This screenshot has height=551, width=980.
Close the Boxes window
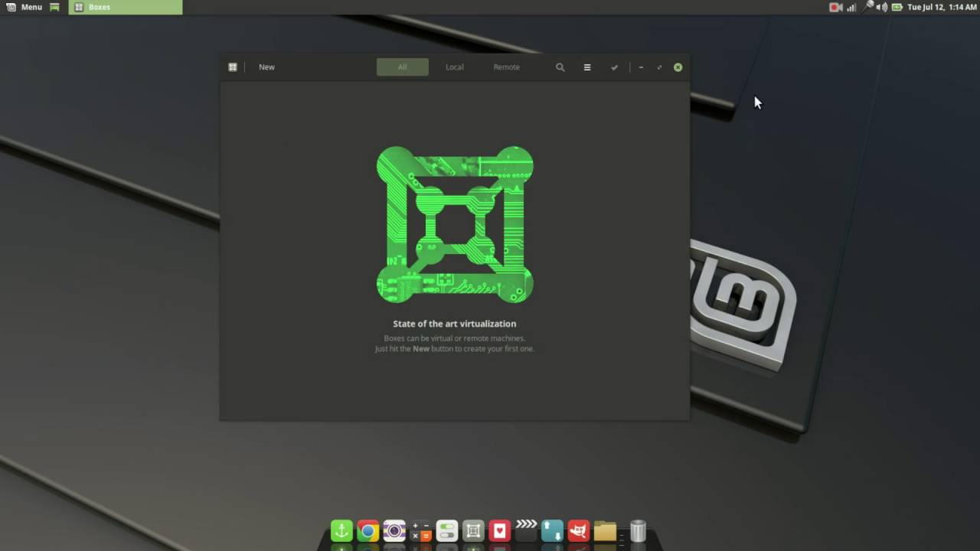pyautogui.click(x=678, y=67)
